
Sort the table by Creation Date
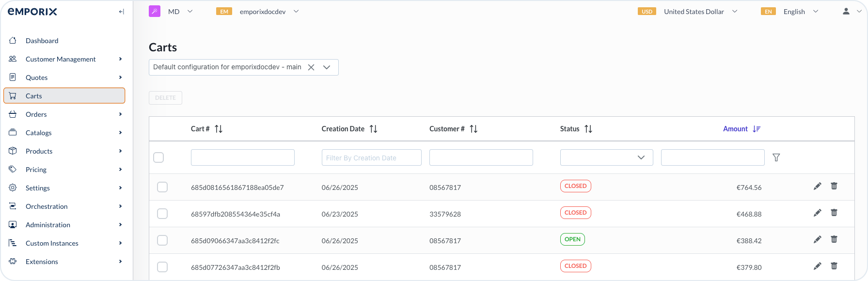tap(373, 129)
